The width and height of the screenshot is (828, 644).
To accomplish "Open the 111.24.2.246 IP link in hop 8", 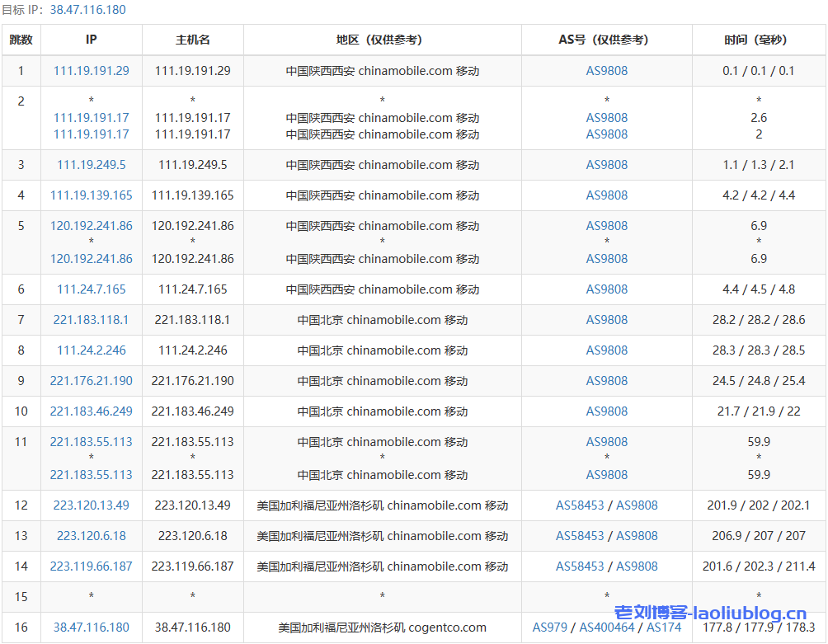I will click(x=92, y=350).
